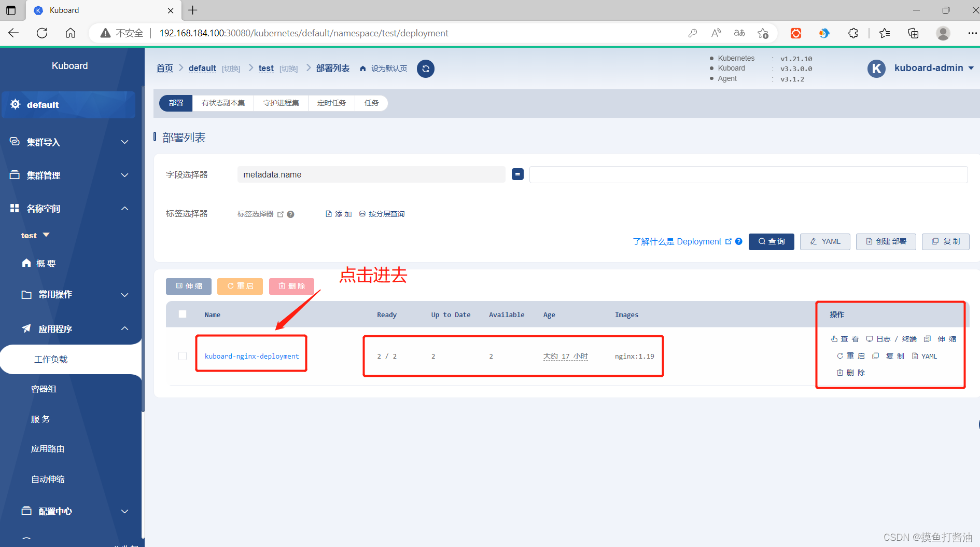The image size is (980, 547).
Task: Switch to the 部署 tab
Action: pos(176,103)
